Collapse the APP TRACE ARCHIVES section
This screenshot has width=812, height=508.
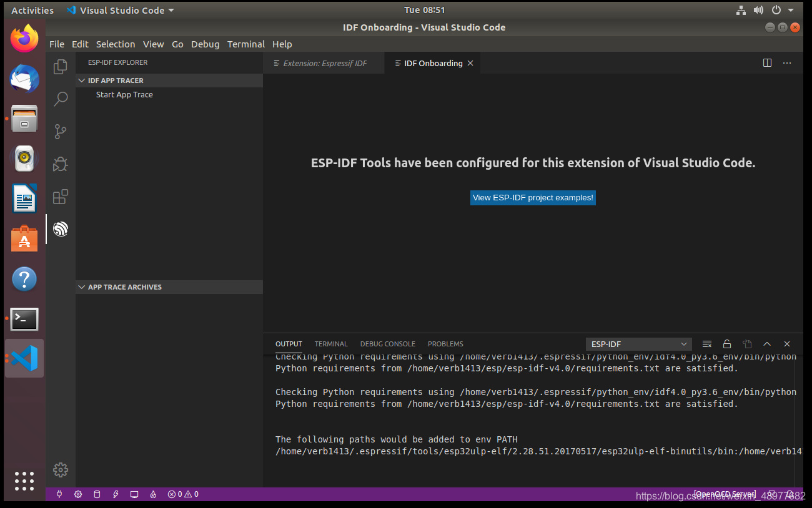point(169,287)
